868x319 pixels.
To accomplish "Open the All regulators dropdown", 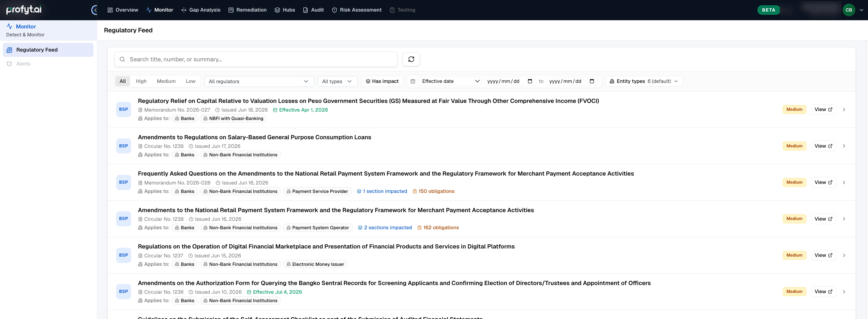I will 259,81.
